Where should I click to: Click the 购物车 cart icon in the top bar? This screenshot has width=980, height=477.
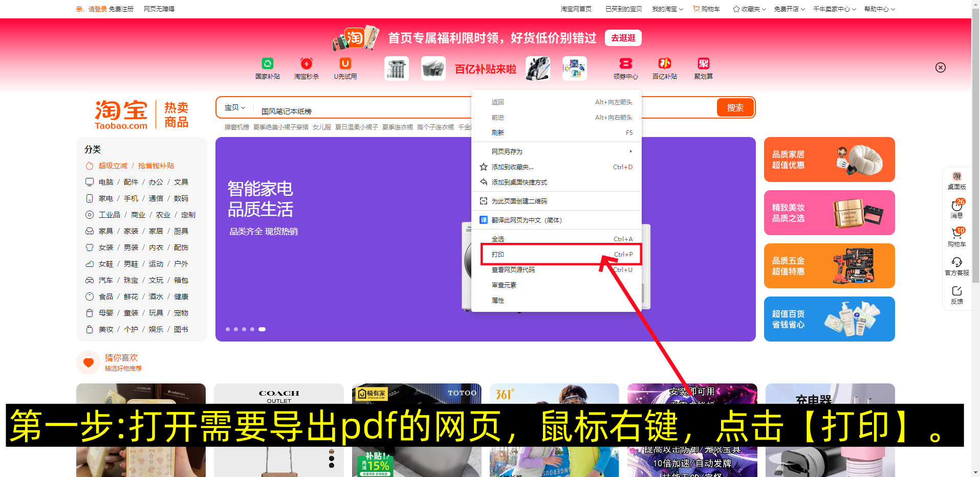(x=696, y=9)
